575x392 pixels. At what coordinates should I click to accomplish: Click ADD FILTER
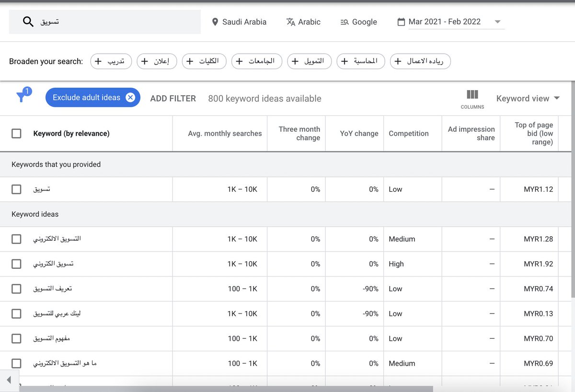pos(173,98)
